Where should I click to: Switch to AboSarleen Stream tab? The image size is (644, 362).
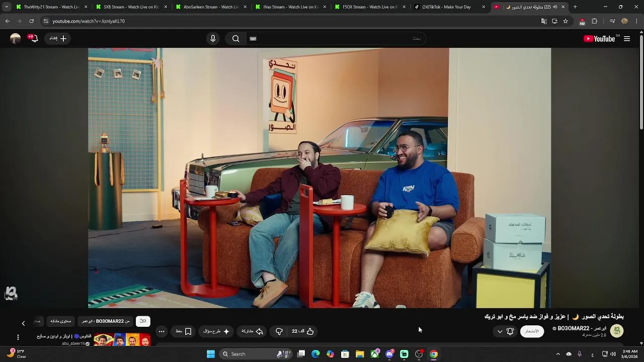click(x=210, y=7)
